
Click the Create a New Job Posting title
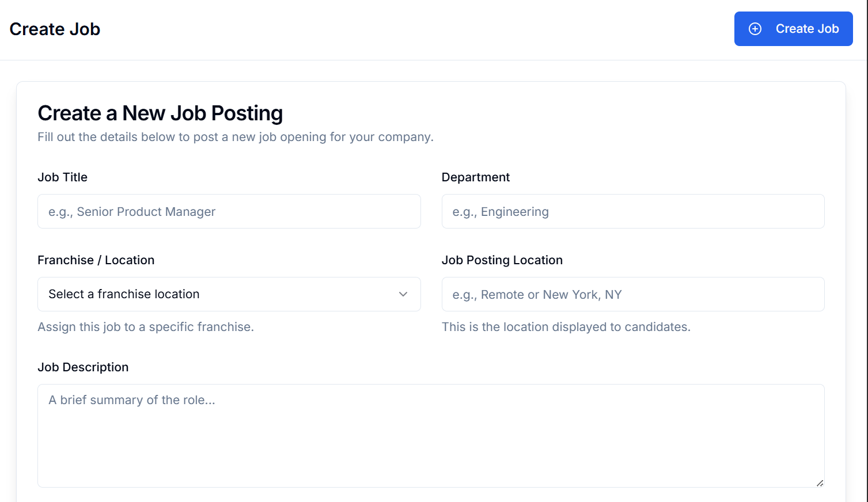[x=160, y=113]
